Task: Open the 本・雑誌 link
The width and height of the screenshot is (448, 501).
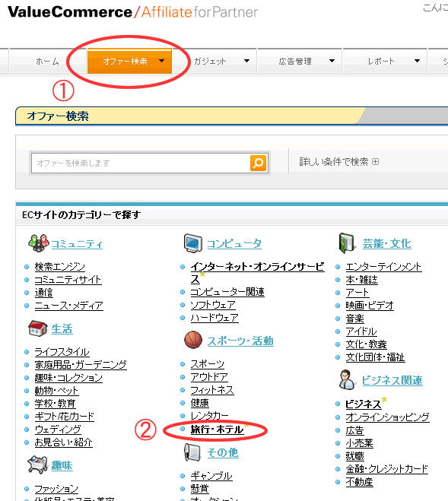Action: coord(361,280)
